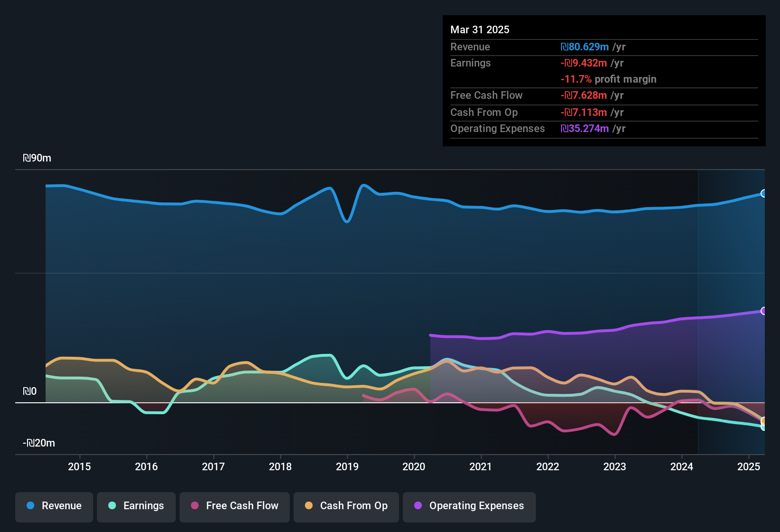Select the blue Revenue dot icon
The height and width of the screenshot is (532, 780).
click(x=30, y=506)
